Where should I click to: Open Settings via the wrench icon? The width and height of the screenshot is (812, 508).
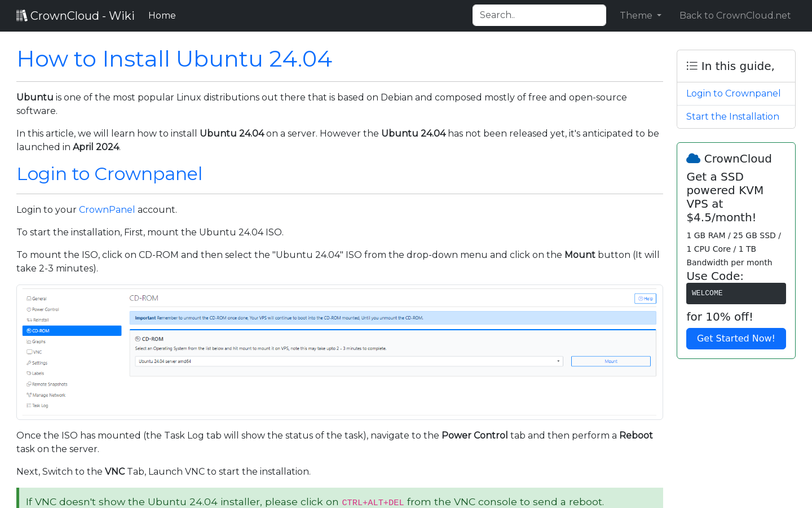[29, 362]
